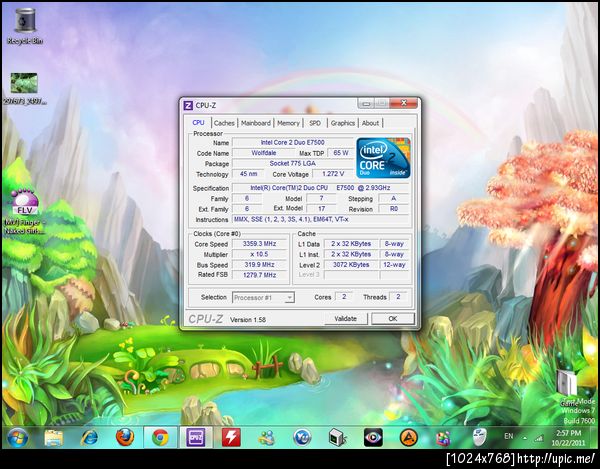Click the Model value 7
Screen dimensions: 600x469
click(321, 199)
